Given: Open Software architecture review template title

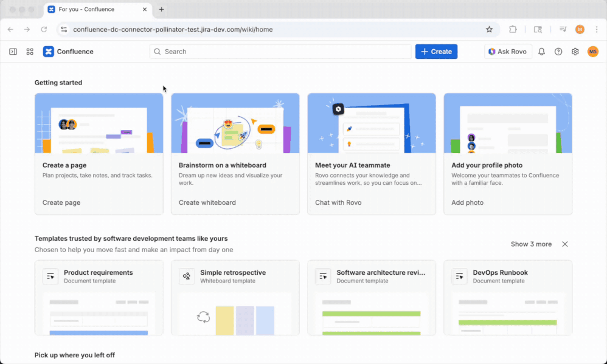Looking at the screenshot, I should [x=381, y=272].
